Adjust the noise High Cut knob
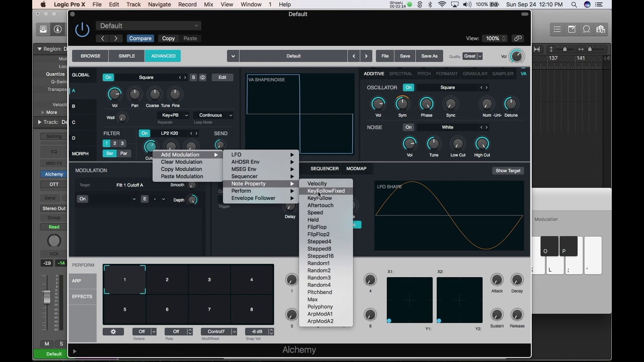This screenshot has width=644, height=362. 482,144
